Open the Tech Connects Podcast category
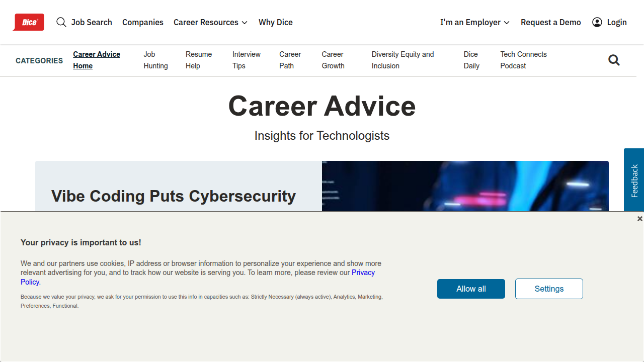 coord(523,60)
